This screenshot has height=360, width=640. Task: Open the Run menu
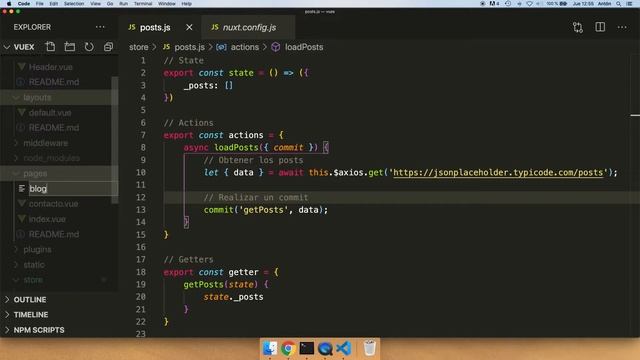123,4
